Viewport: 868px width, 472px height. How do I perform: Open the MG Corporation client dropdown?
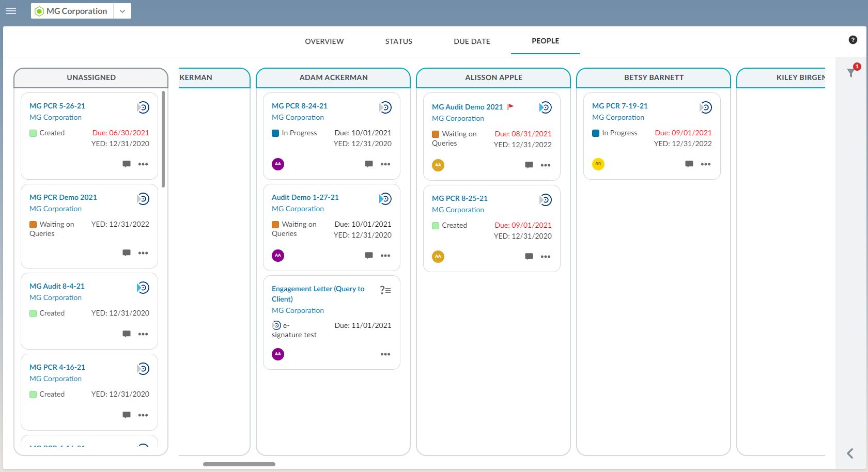[122, 11]
